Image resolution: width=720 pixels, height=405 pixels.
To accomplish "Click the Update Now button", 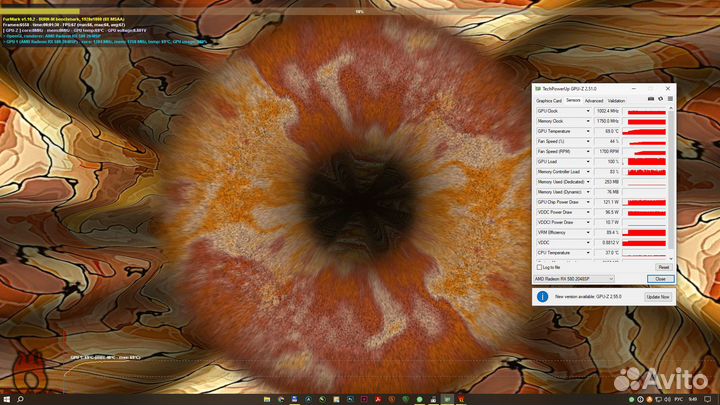I will [658, 297].
